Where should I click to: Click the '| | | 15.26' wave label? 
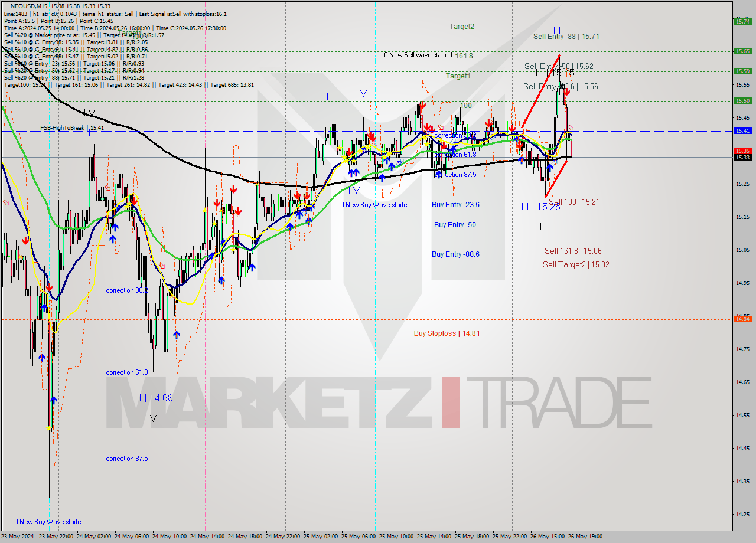point(540,207)
